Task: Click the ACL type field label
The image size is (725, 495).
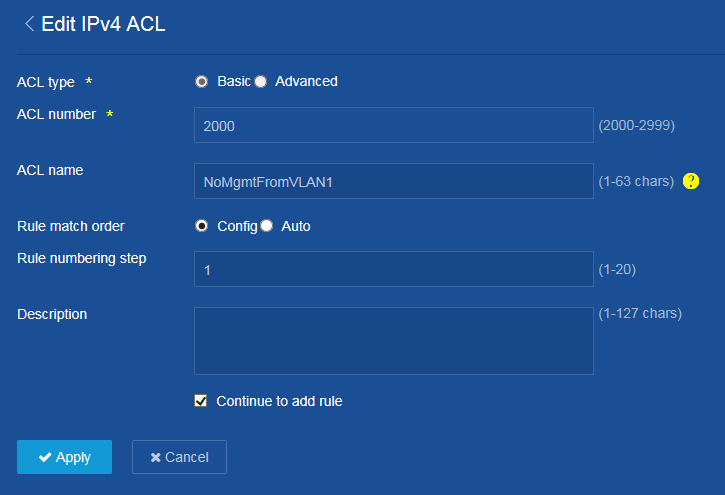Action: (x=47, y=82)
